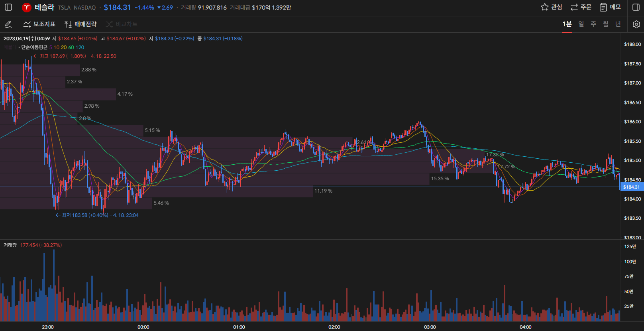Click the 최저 183.58 low marker

coord(97,215)
